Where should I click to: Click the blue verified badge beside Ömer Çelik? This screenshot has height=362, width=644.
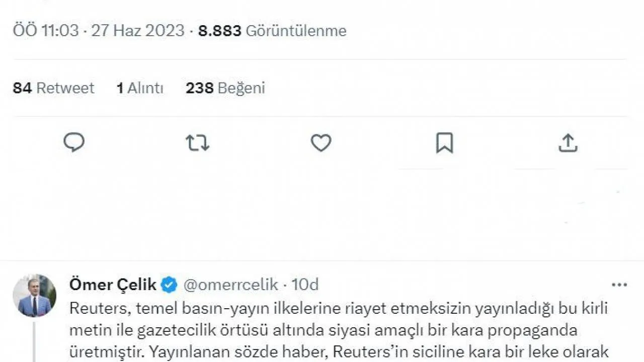click(x=169, y=285)
